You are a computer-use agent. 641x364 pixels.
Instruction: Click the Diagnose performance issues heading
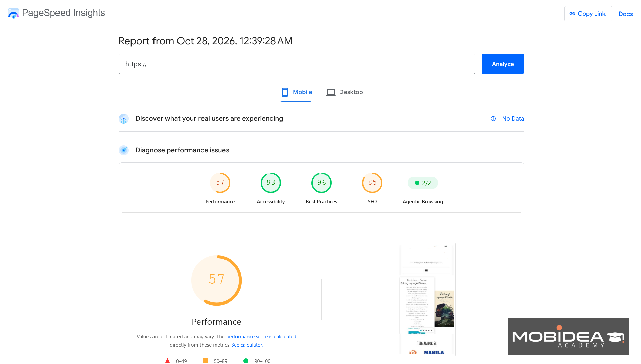coord(182,150)
